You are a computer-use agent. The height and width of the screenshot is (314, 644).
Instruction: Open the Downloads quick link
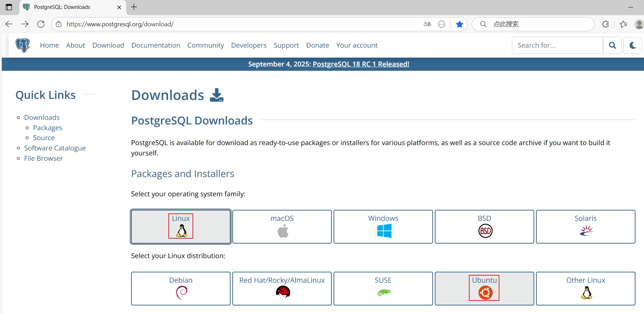point(42,117)
